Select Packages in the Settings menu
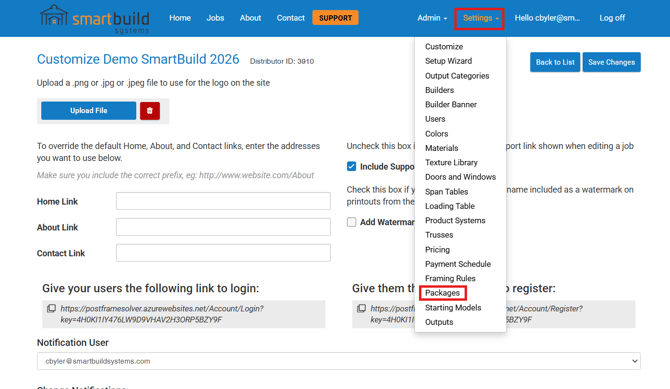Image resolution: width=670 pixels, height=389 pixels. 443,293
